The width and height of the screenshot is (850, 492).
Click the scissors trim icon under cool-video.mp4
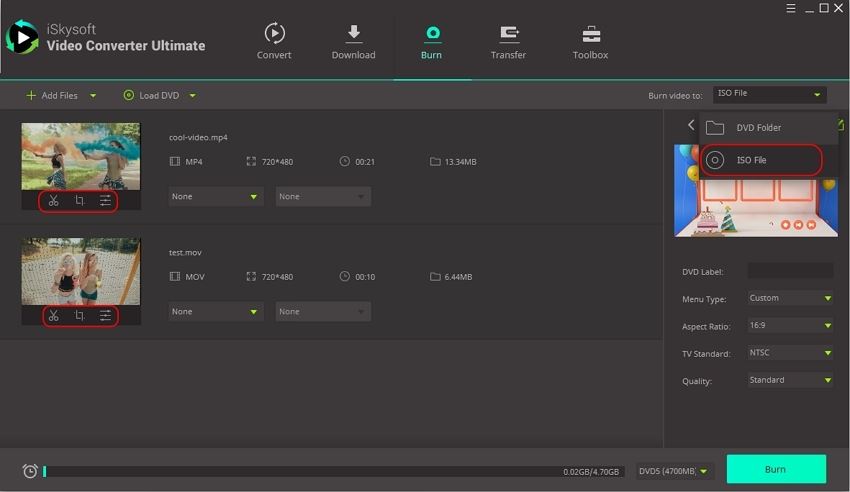[54, 201]
